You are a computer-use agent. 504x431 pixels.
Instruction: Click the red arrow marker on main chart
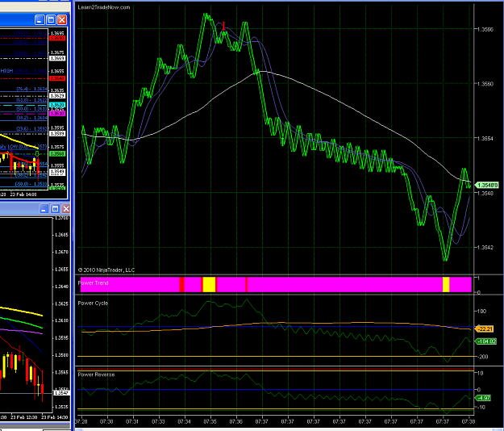point(223,26)
